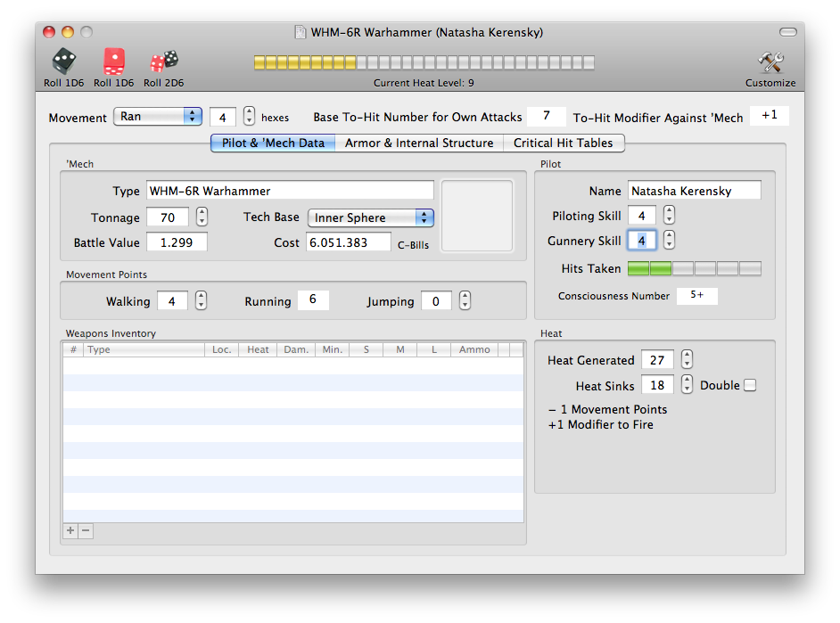Click the Piloting Skill field
Image resolution: width=840 pixels, height=623 pixels.
click(x=642, y=216)
